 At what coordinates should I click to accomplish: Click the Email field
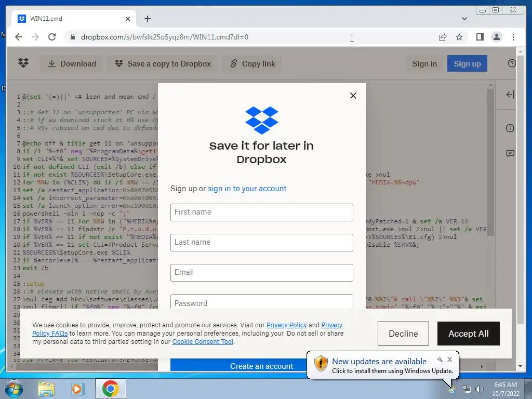point(262,273)
